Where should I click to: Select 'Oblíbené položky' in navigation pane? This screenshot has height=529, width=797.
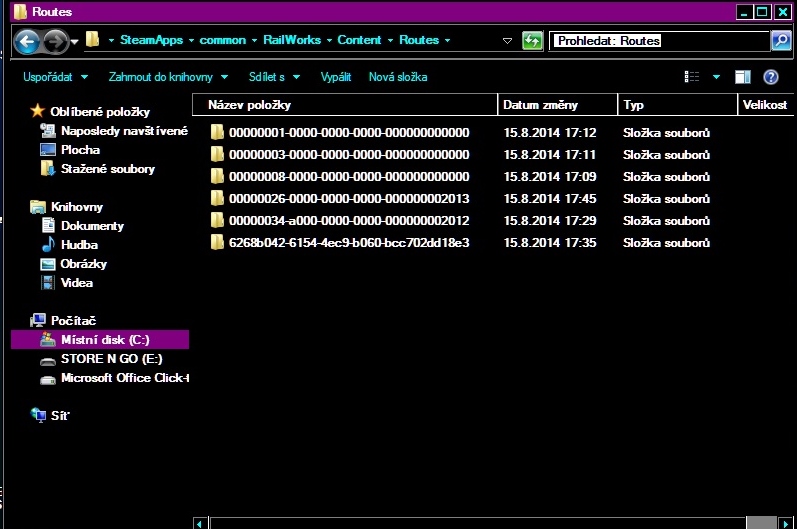[x=100, y=112]
